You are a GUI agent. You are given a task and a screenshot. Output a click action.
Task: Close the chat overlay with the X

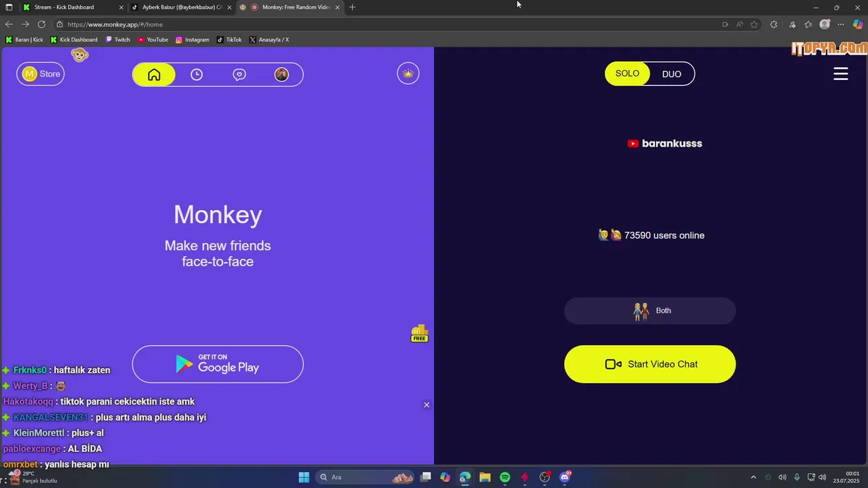[x=427, y=405]
